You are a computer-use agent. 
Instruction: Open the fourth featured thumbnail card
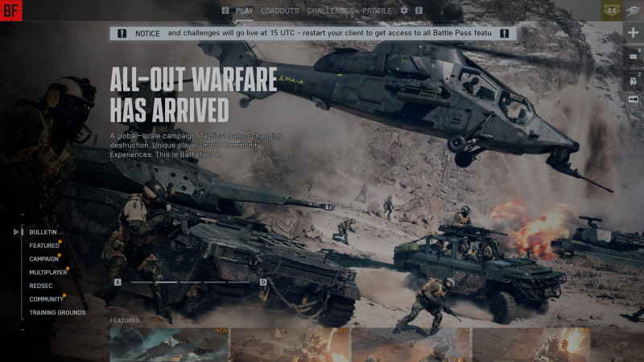click(x=531, y=345)
